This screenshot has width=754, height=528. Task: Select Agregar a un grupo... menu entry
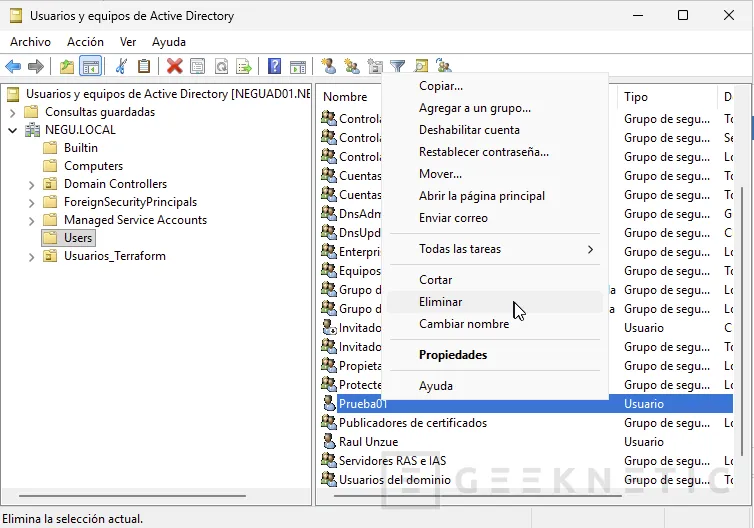495,108
